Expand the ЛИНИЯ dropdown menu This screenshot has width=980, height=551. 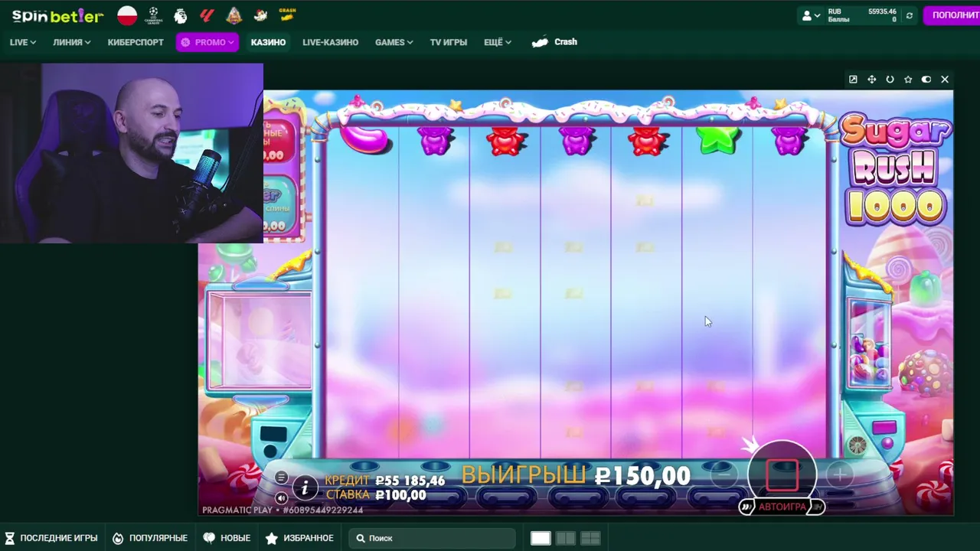72,42
